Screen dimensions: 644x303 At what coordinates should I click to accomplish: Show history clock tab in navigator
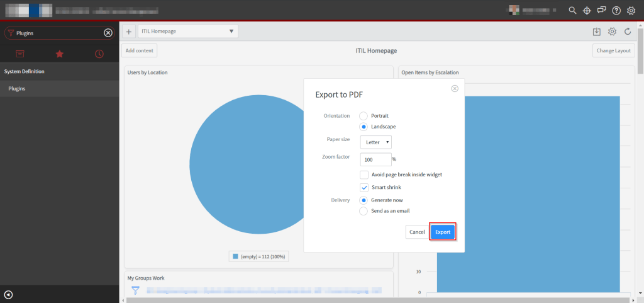99,54
